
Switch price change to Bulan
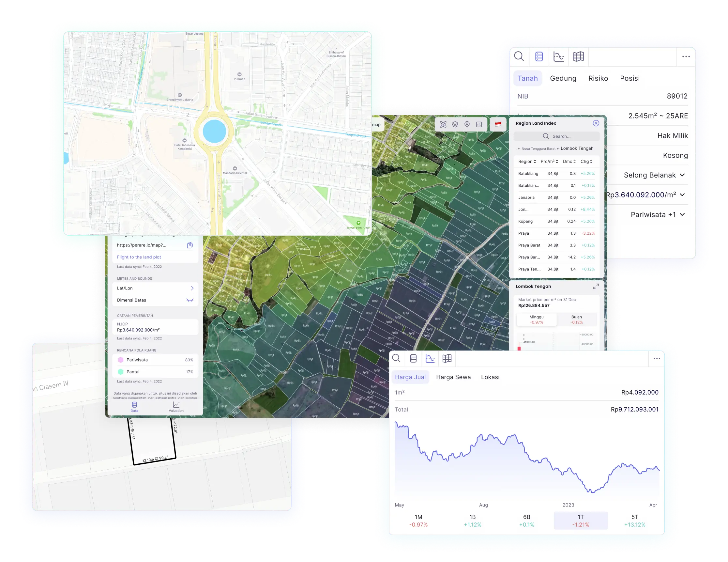click(x=576, y=319)
